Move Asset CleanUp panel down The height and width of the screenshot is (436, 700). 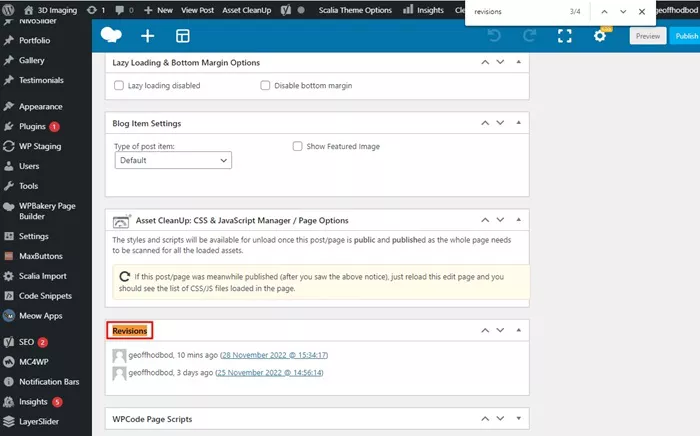coord(500,220)
